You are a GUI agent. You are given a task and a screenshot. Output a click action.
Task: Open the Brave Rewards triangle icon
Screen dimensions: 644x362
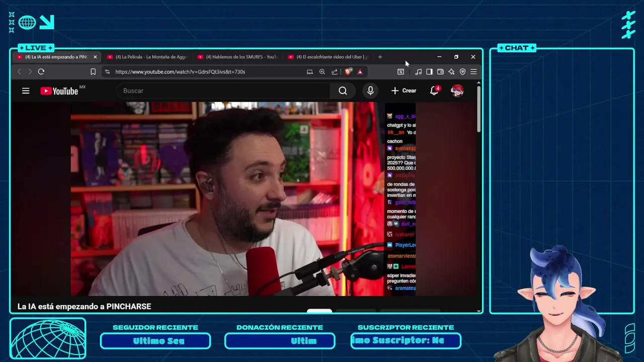[x=360, y=72]
